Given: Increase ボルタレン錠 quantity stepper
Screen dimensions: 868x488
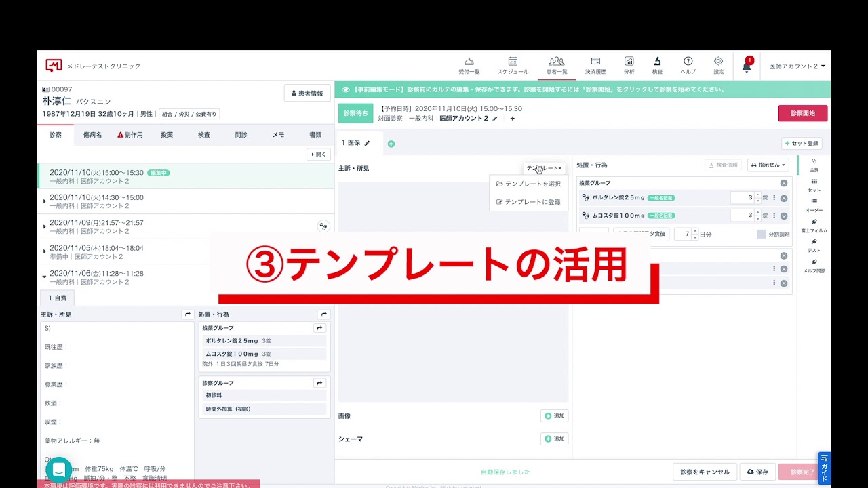Looking at the screenshot, I should click(x=757, y=195).
